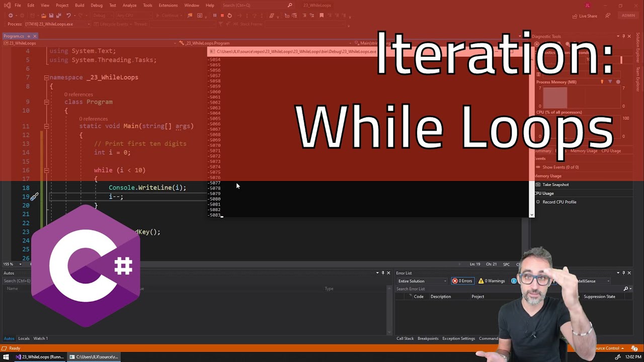Click the Console.WriteLine(i); code line
Image resolution: width=644 pixels, height=362 pixels.
click(x=147, y=188)
